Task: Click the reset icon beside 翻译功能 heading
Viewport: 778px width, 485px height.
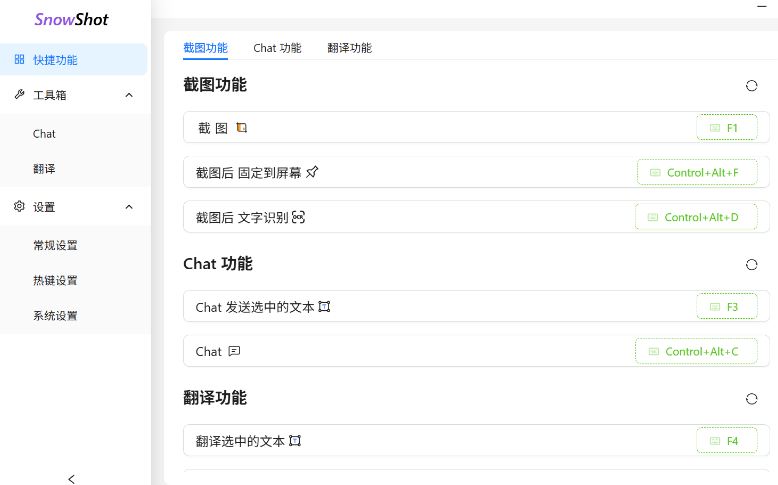Action: [x=751, y=399]
